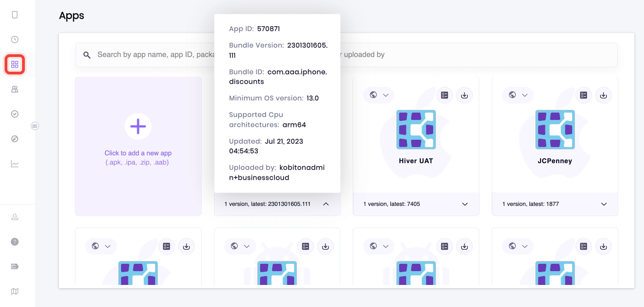
Task: Click the sidebar downloads tray icon
Action: (15, 217)
